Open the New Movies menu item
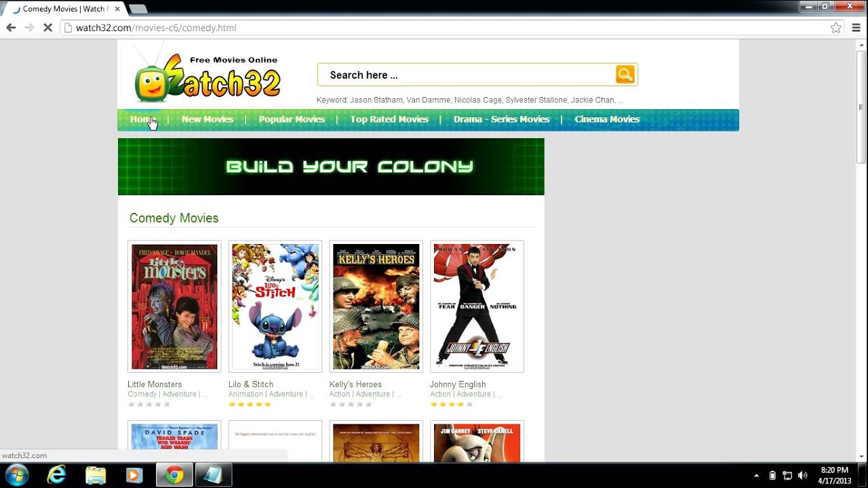The image size is (868, 488). coord(208,119)
